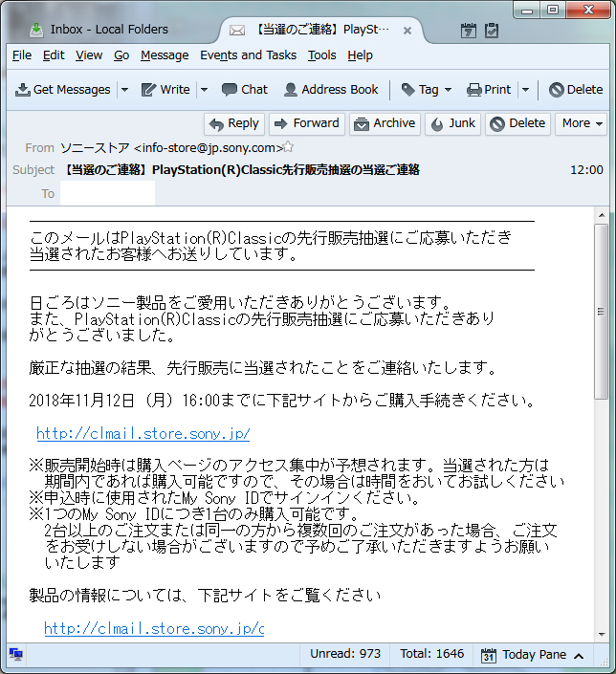The height and width of the screenshot is (674, 616).
Task: Open Chat from the toolbar
Action: tap(245, 90)
